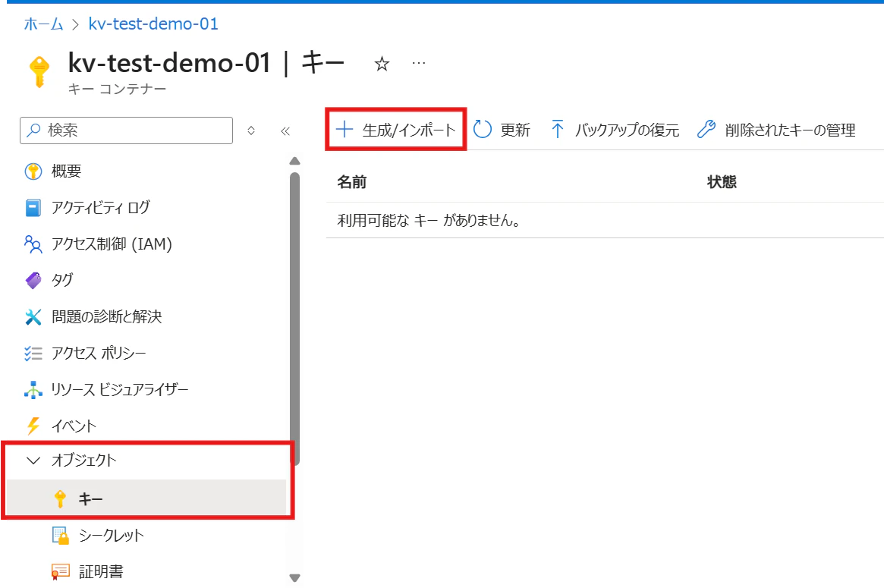Image resolution: width=884 pixels, height=588 pixels.
Task: Click the イベント lightning bolt icon
Action: pyautogui.click(x=33, y=426)
